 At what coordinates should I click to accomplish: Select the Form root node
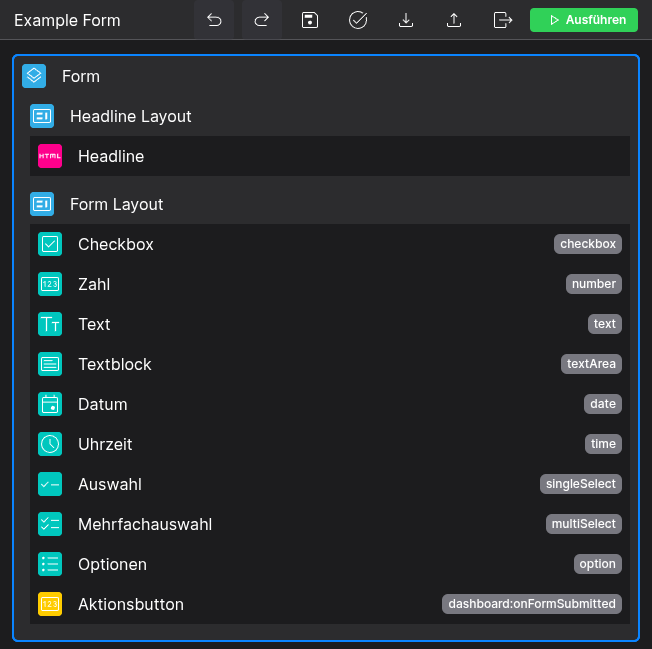click(x=81, y=76)
